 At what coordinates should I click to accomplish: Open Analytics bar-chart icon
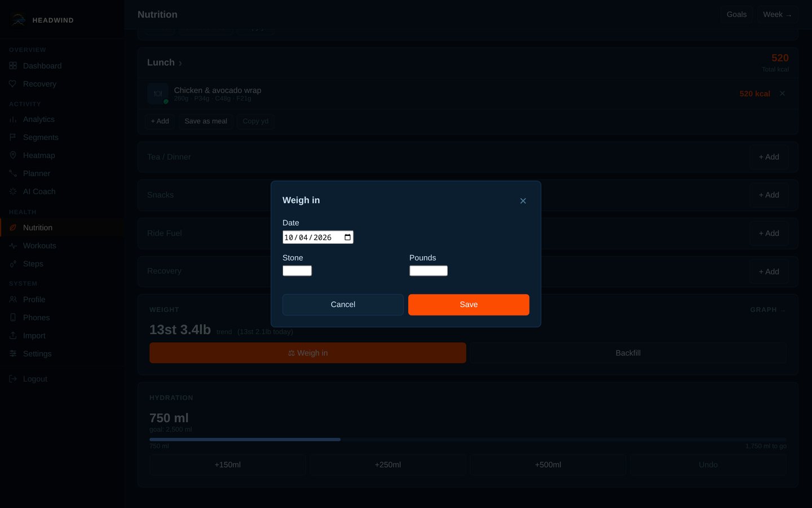(13, 119)
